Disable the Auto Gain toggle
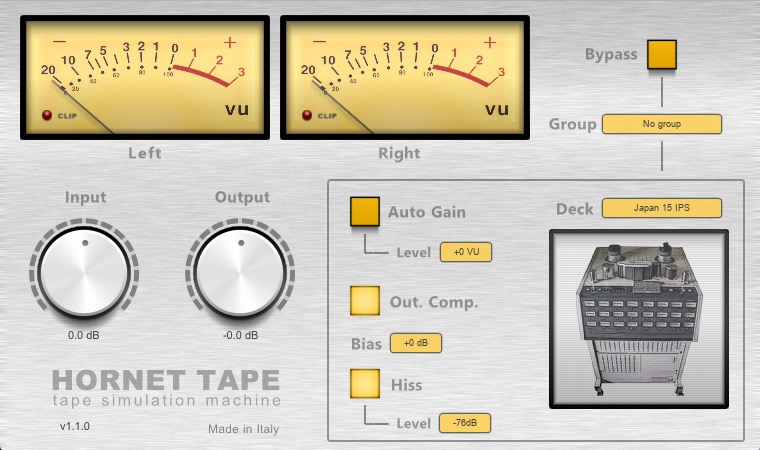The width and height of the screenshot is (760, 450). (364, 211)
